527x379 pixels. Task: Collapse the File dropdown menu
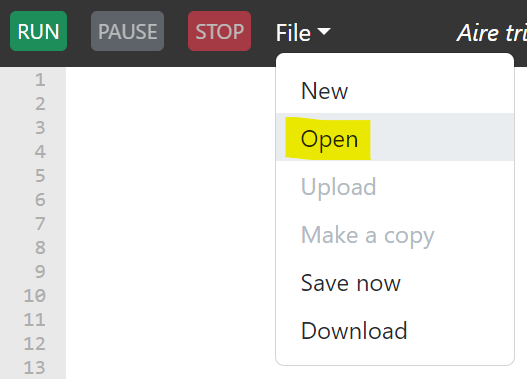(x=303, y=33)
